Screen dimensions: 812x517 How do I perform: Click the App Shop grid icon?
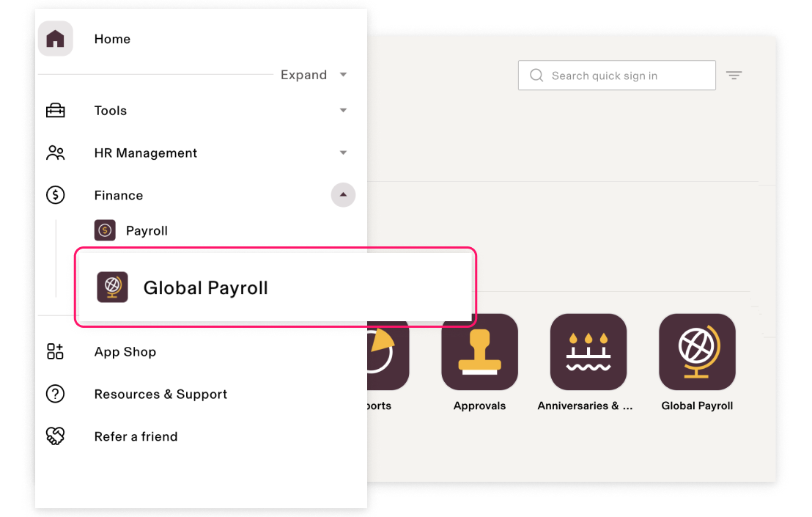[x=56, y=351]
